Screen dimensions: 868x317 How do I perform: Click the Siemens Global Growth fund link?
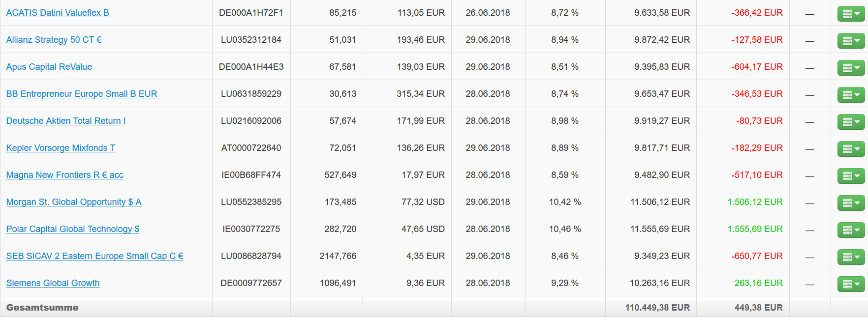(53, 283)
